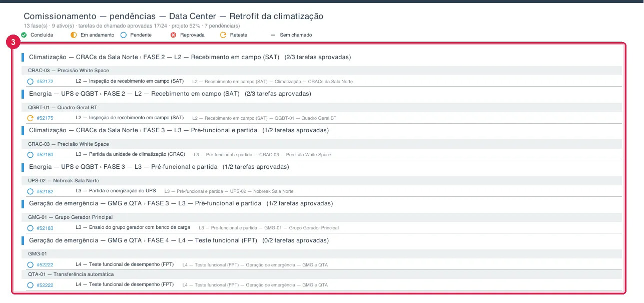Click the Reteste legend arrow icon
This screenshot has height=303, width=644.
[224, 35]
